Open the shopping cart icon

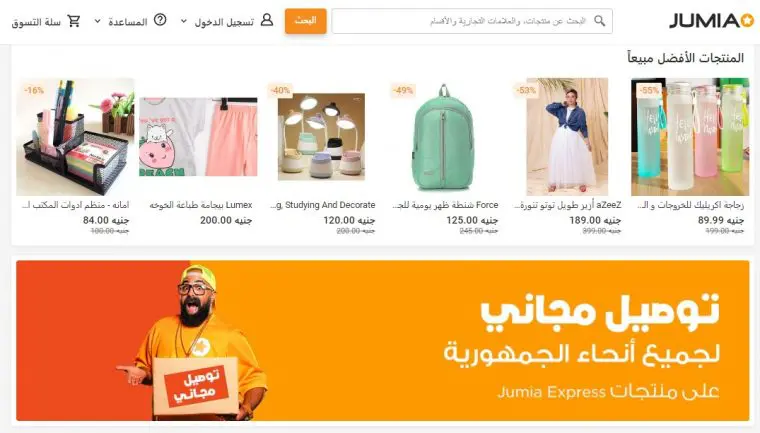74,21
